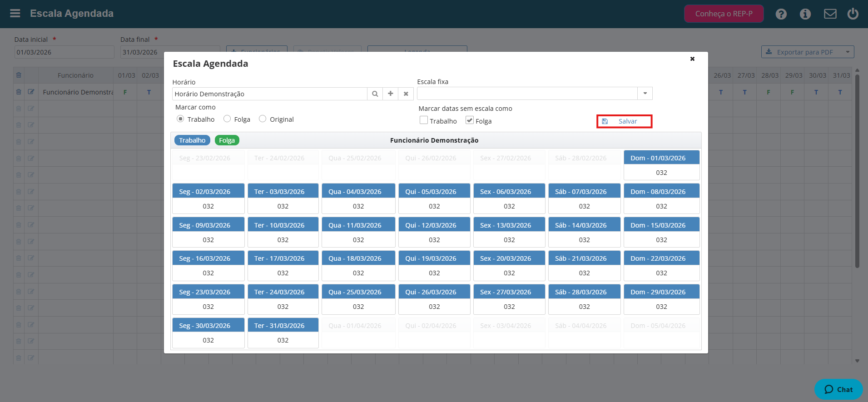Screen dimensions: 868x402
Task: Select Trabalho radio under Marcar como
Action: tap(180, 119)
